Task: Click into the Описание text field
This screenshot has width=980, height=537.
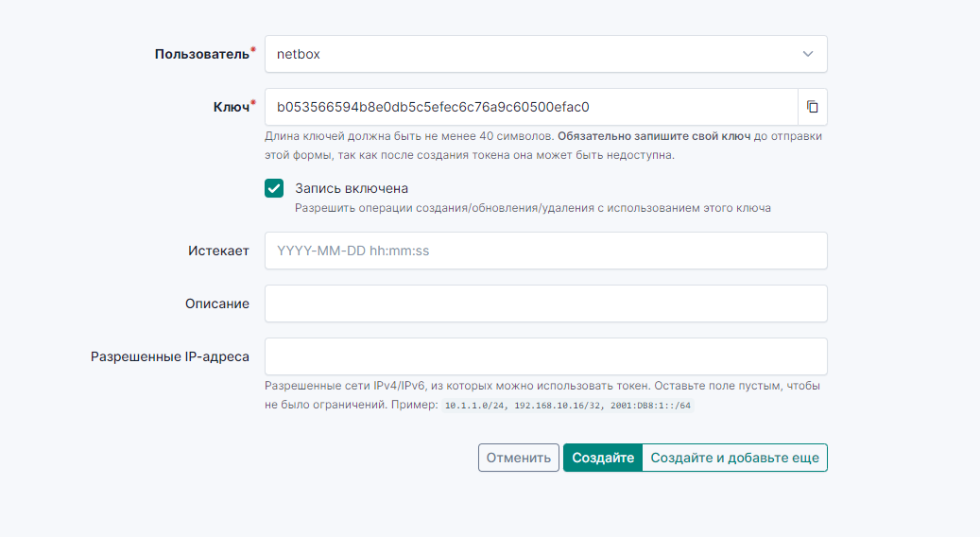Action: 545,303
